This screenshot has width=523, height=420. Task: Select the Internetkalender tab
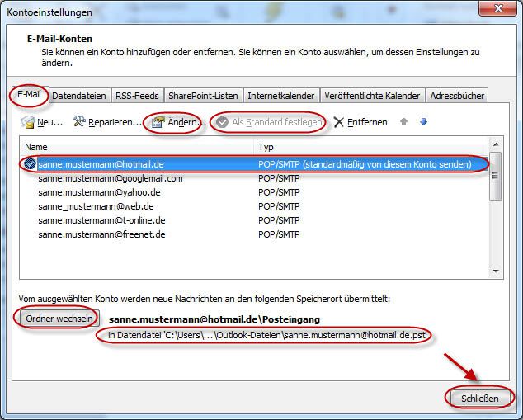281,96
